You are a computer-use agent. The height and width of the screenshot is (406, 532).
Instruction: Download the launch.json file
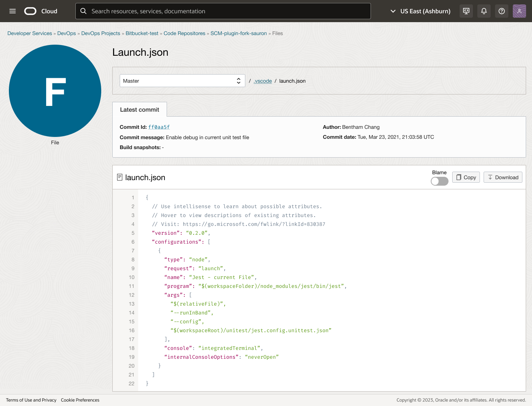(x=503, y=178)
